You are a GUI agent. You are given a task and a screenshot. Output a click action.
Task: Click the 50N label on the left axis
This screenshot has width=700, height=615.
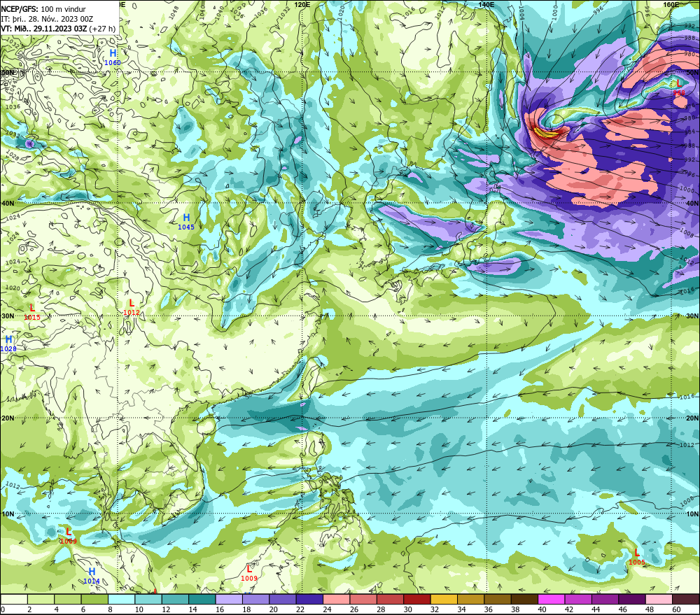tap(7, 72)
